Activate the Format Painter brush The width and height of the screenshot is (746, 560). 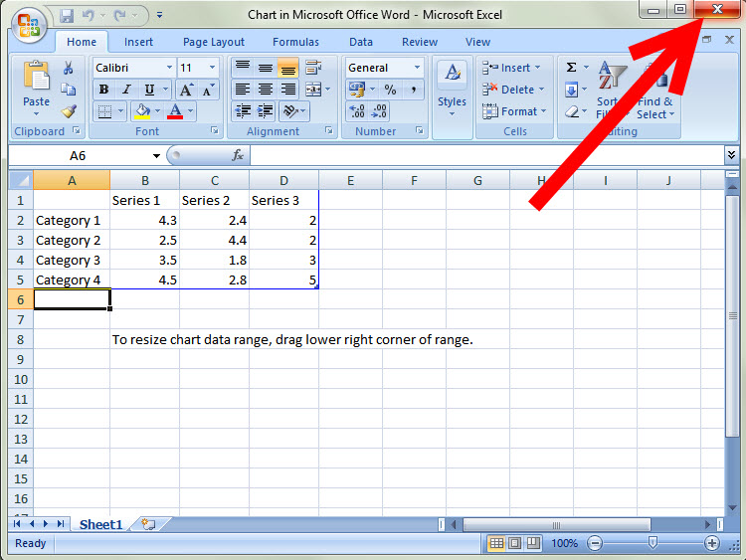69,111
